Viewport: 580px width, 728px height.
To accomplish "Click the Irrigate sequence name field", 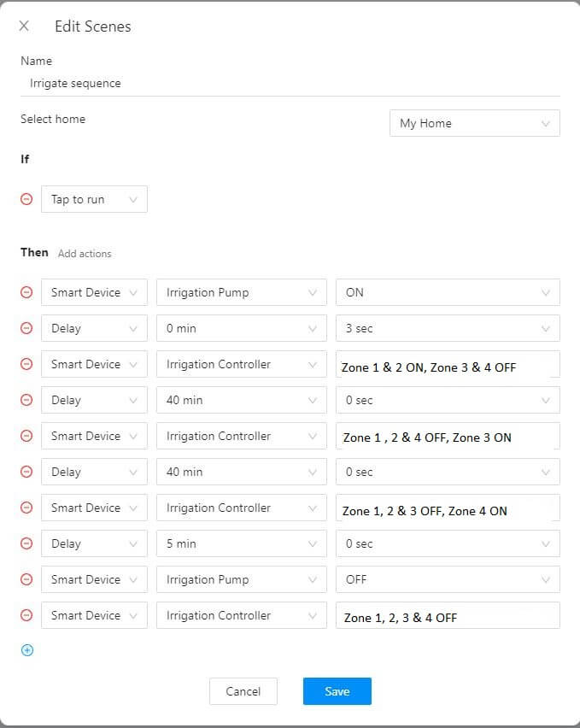I will pyautogui.click(x=290, y=84).
